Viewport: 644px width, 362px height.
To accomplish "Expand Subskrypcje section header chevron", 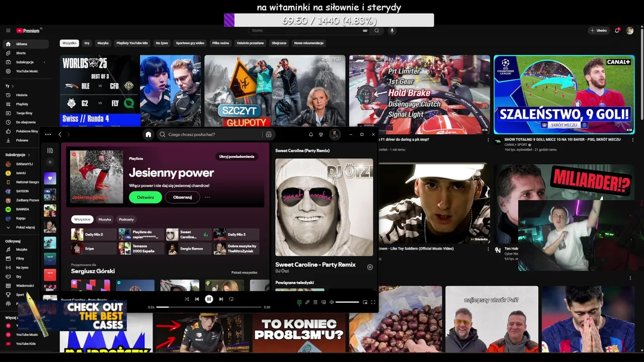I will (29, 155).
